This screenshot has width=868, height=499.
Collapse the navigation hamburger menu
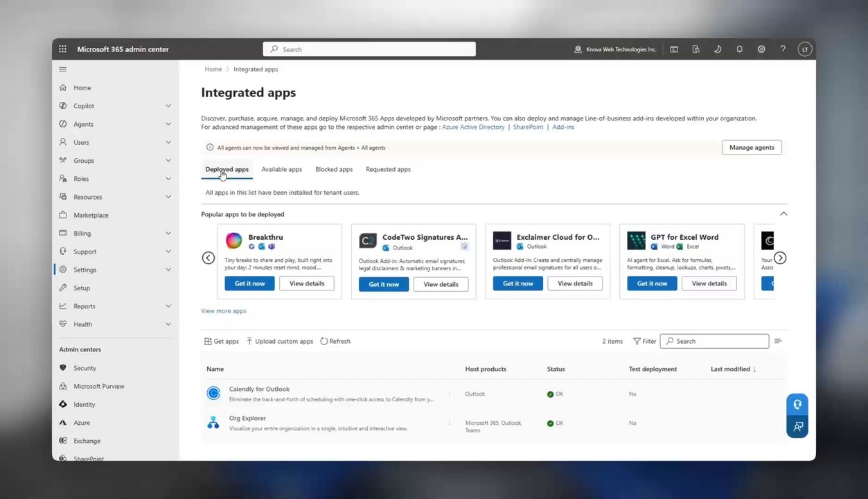[x=62, y=69]
